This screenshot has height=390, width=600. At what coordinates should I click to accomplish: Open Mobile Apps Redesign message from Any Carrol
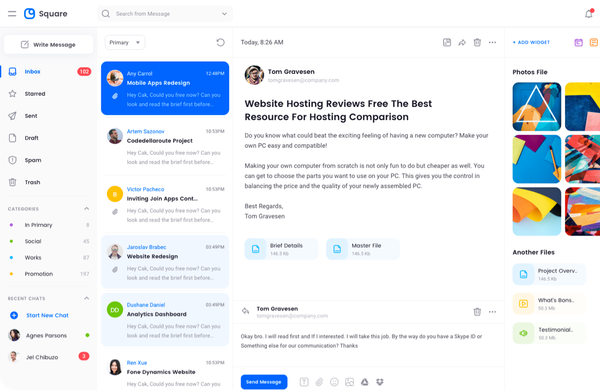165,88
